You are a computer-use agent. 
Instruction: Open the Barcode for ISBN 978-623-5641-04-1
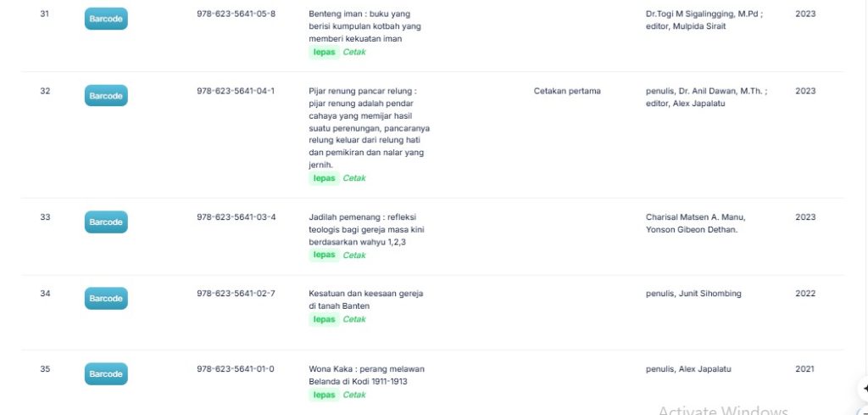click(106, 96)
